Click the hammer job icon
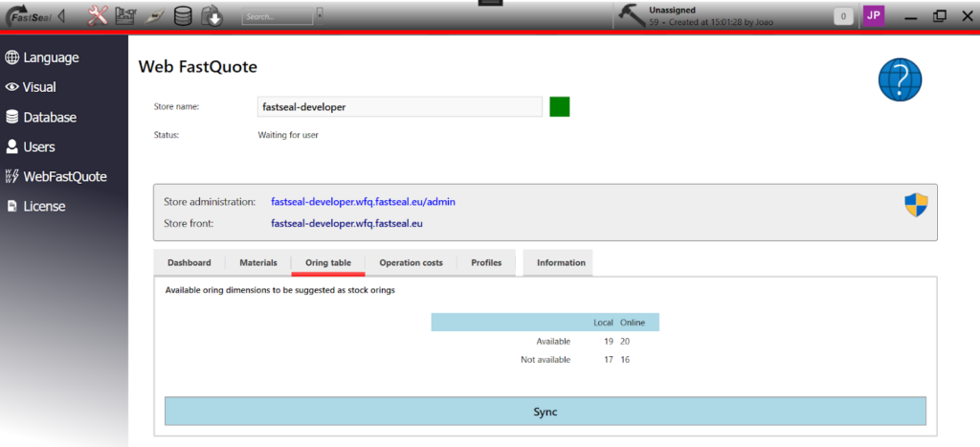The width and height of the screenshot is (980, 447). [631, 14]
